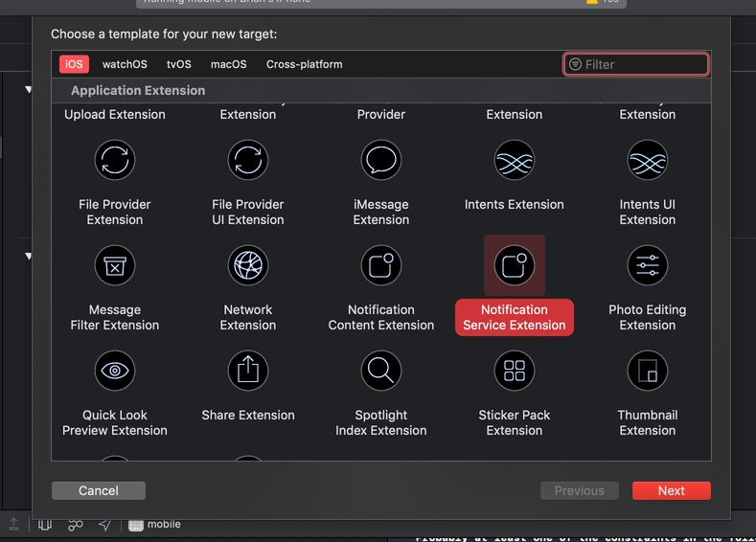Image resolution: width=756 pixels, height=542 pixels.
Task: Click the Sticker Pack Extension label
Action: (x=514, y=422)
